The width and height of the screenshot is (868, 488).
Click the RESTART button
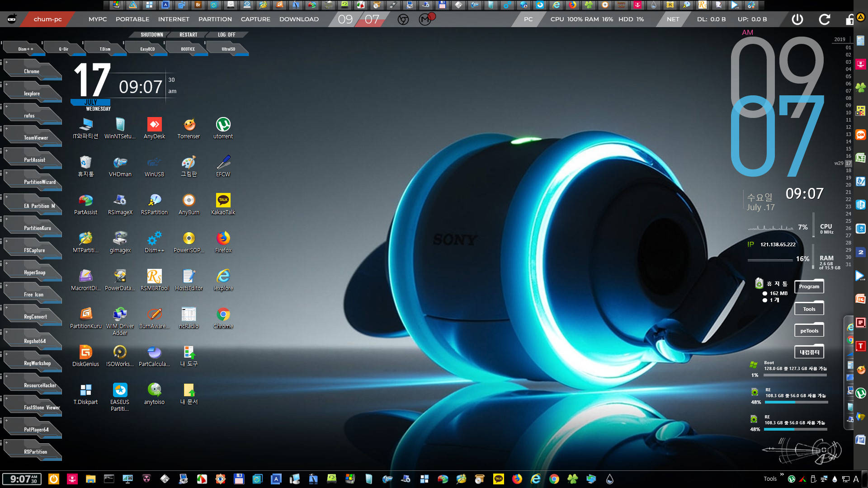(189, 34)
